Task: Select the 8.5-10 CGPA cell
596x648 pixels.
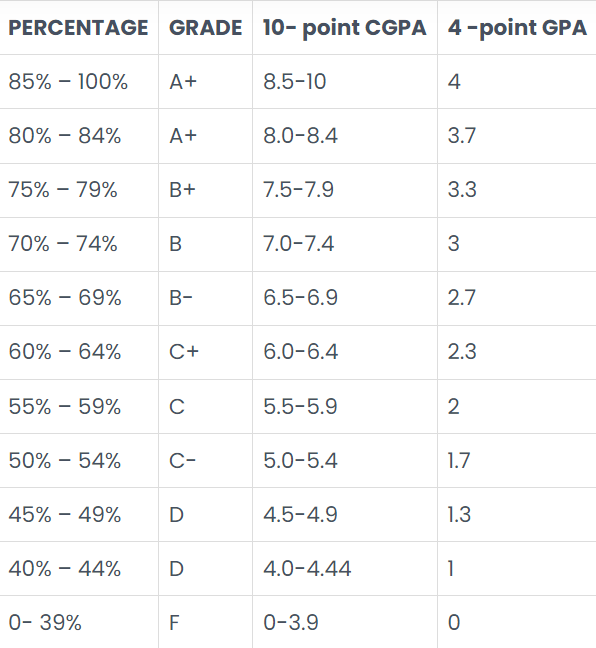Action: pyautogui.click(x=345, y=81)
